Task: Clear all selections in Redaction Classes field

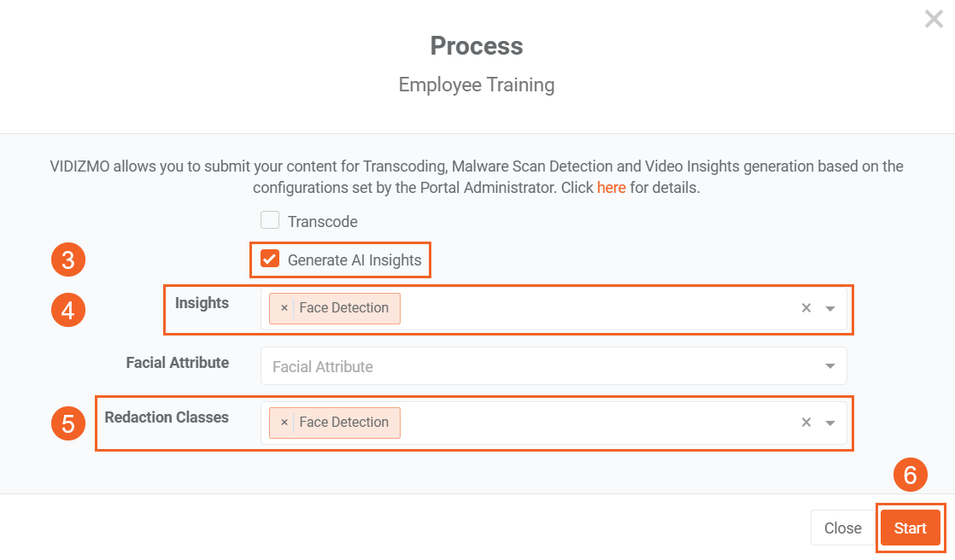Action: click(806, 423)
